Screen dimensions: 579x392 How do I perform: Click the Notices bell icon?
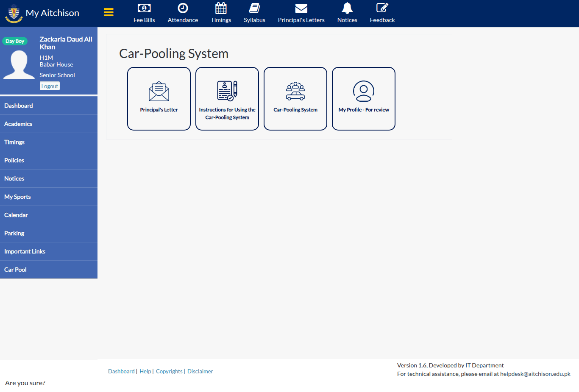[347, 8]
